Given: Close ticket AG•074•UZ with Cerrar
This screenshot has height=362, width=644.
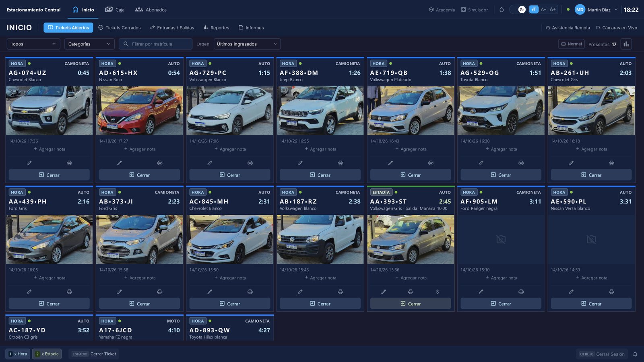Looking at the screenshot, I should coord(49,175).
